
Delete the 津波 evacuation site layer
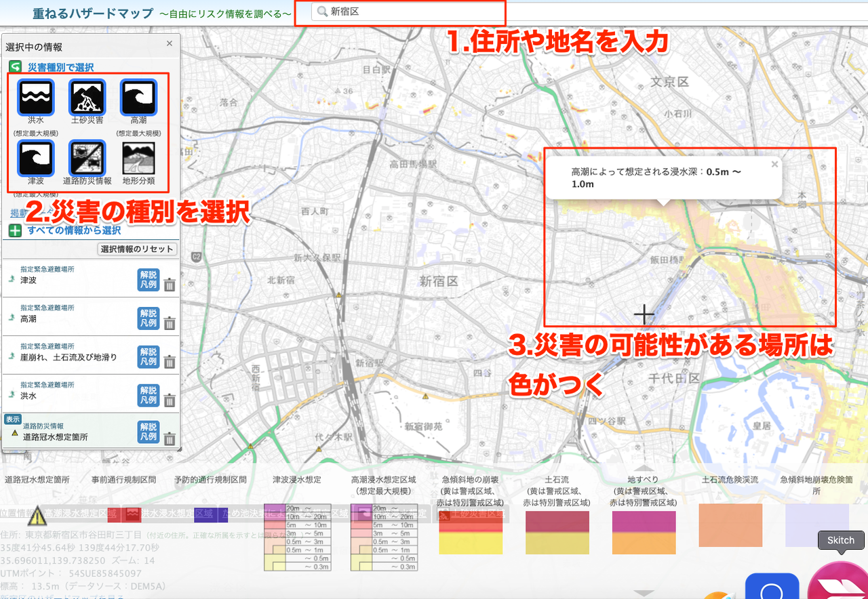(170, 285)
